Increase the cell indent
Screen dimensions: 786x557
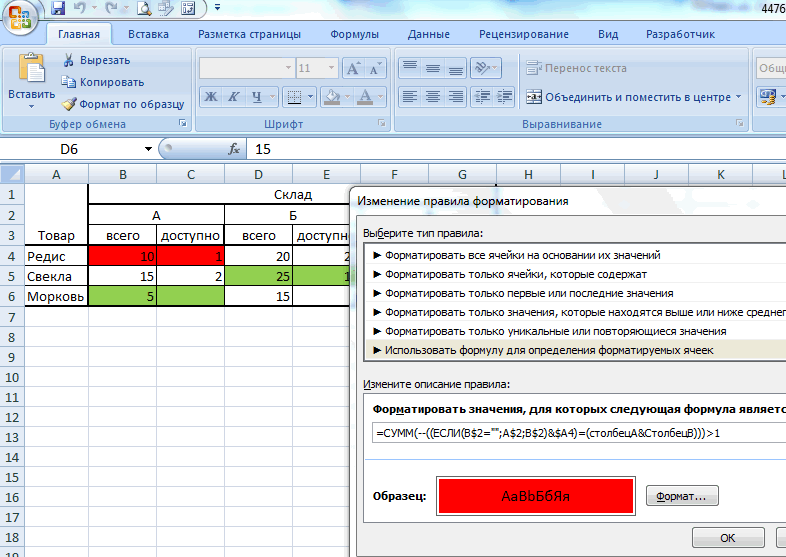505,97
